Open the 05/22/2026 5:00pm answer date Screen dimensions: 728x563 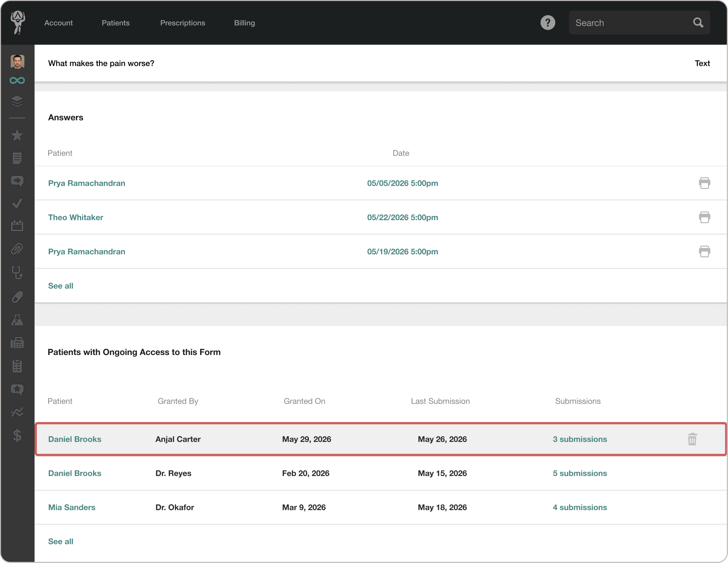403,218
